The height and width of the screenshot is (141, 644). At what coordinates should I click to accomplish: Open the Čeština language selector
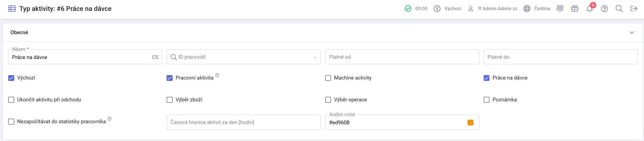[x=537, y=9]
